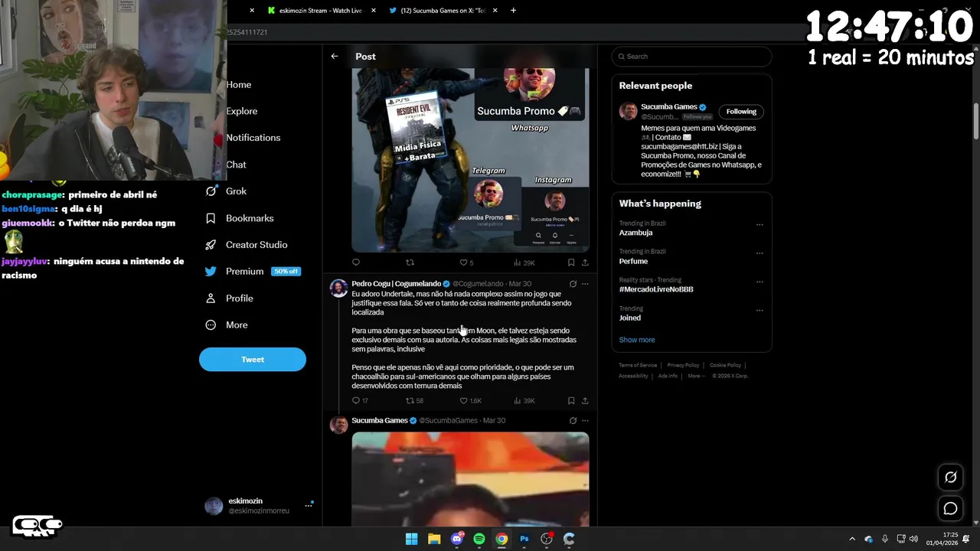Viewport: 980px width, 551px height.
Task: Click the Profile person icon
Action: tap(211, 298)
